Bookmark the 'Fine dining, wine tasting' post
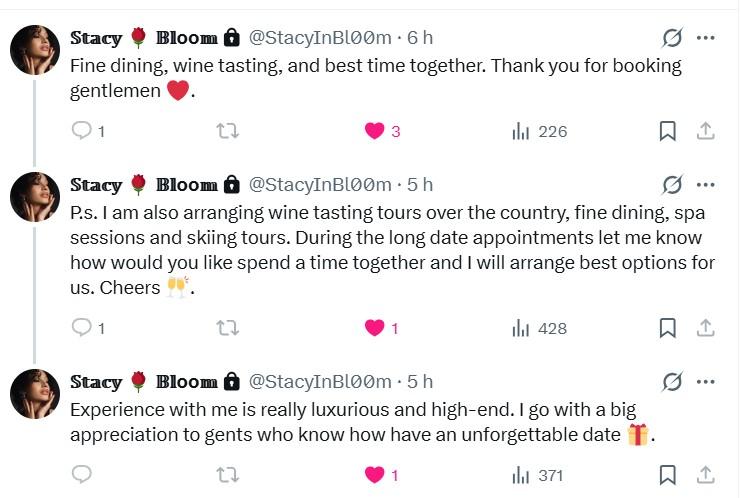Viewport: 741px width, 498px height. 667,131
